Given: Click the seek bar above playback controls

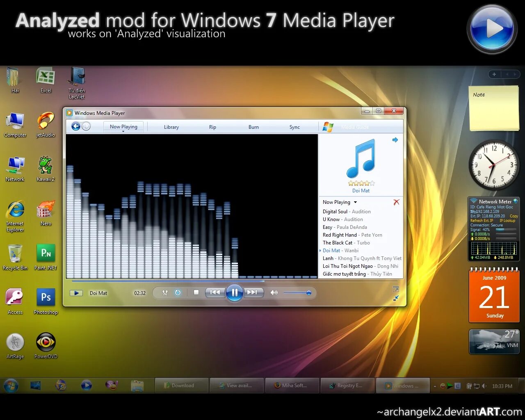Looking at the screenshot, I should [x=234, y=281].
